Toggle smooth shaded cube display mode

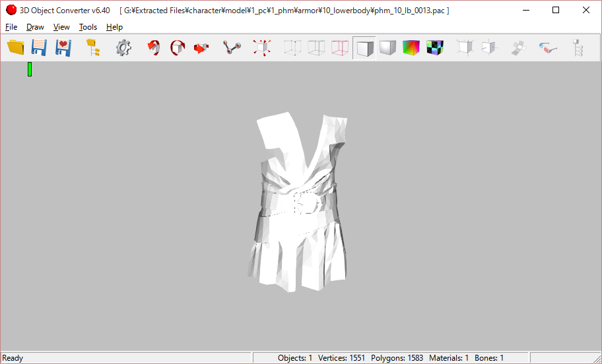click(387, 47)
